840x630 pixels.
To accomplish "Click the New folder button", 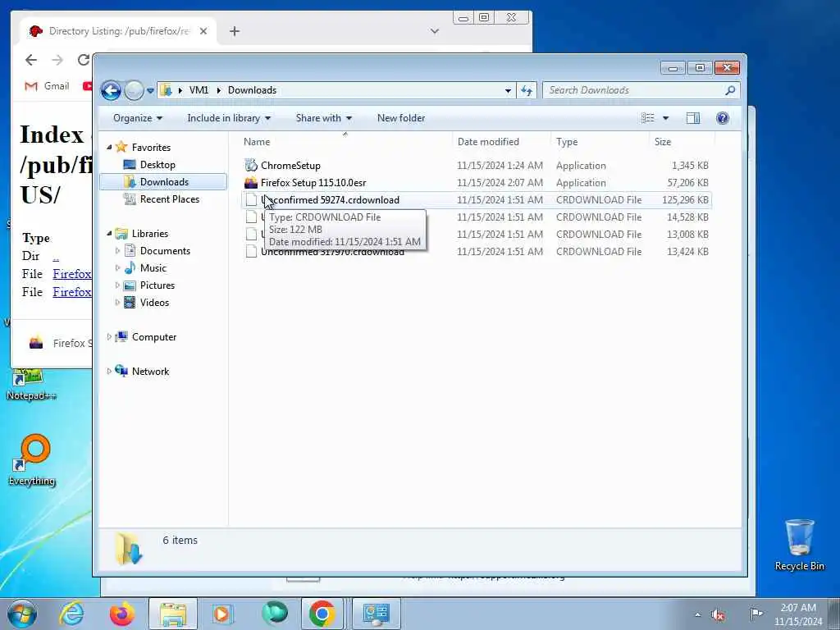I will [x=400, y=118].
